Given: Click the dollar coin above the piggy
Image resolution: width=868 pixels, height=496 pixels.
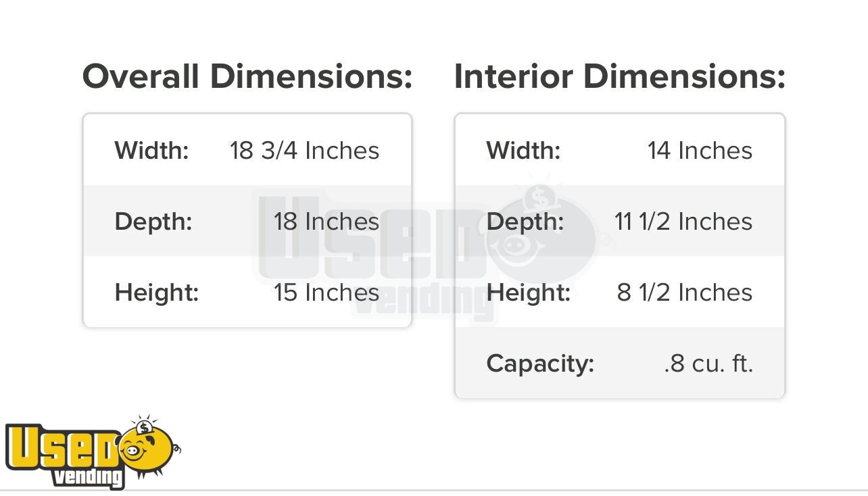Looking at the screenshot, I should pyautogui.click(x=143, y=427).
